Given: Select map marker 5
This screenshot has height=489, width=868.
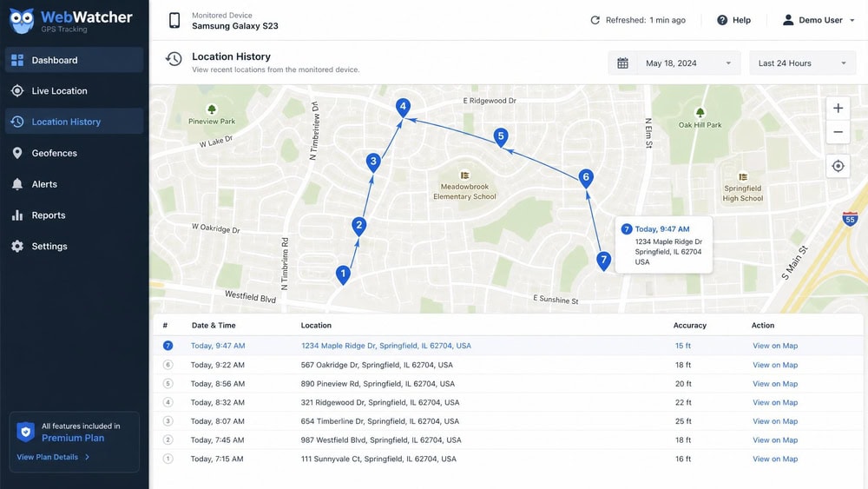Looking at the screenshot, I should click(x=501, y=136).
